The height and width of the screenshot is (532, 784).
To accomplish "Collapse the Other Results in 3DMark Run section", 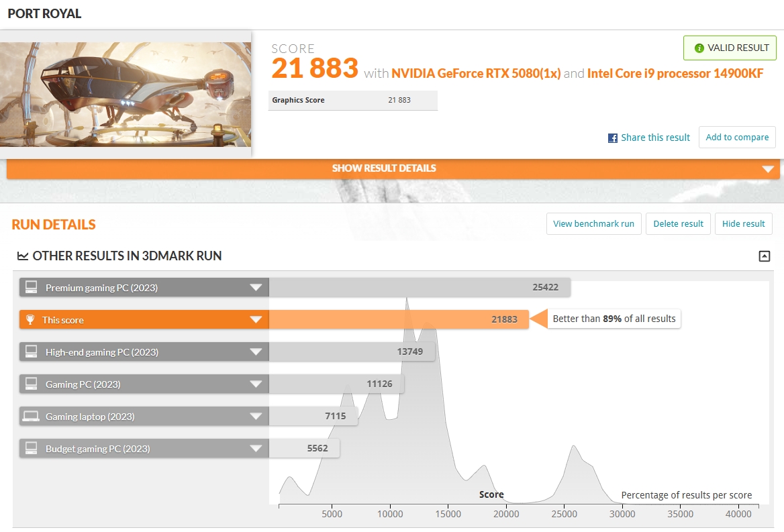I will pyautogui.click(x=764, y=256).
